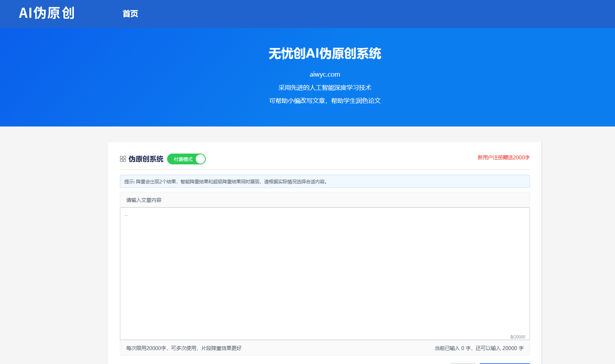
Task: Click the 0/20000 character counter
Action: (x=518, y=337)
